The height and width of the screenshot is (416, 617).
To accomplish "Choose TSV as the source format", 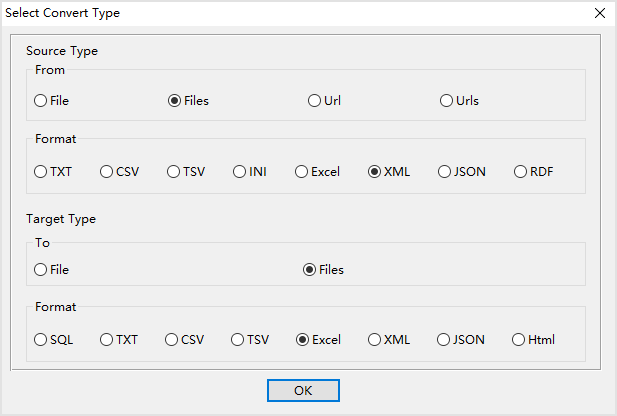I will [x=174, y=171].
